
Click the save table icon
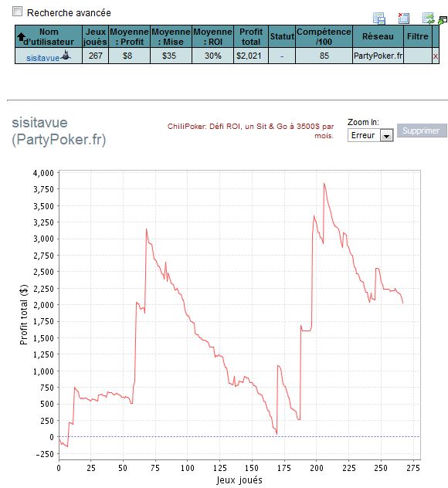[379, 19]
